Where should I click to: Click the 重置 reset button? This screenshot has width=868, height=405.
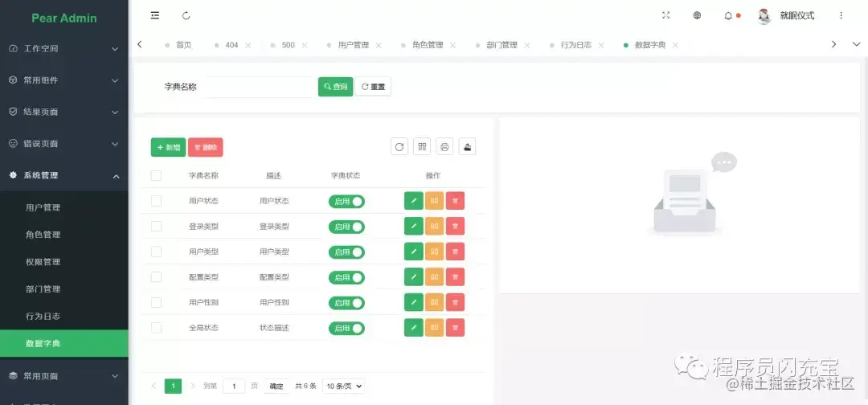tap(373, 87)
